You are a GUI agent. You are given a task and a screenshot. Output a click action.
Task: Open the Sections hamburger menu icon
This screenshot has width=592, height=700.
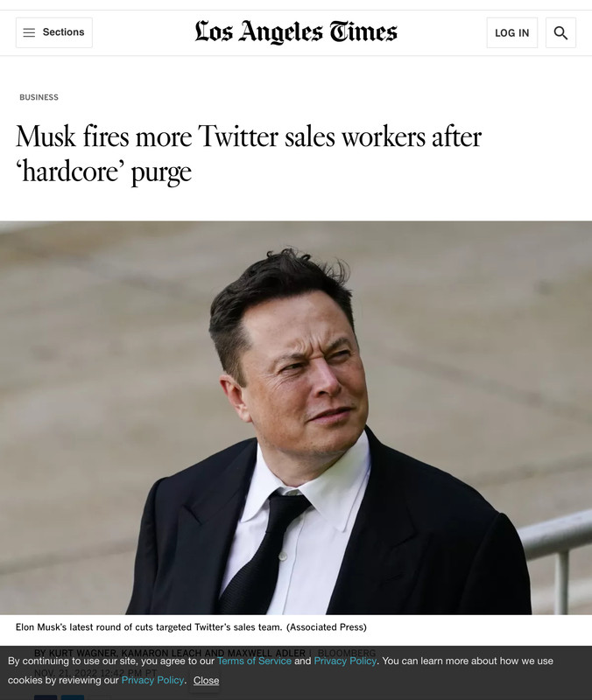click(29, 32)
